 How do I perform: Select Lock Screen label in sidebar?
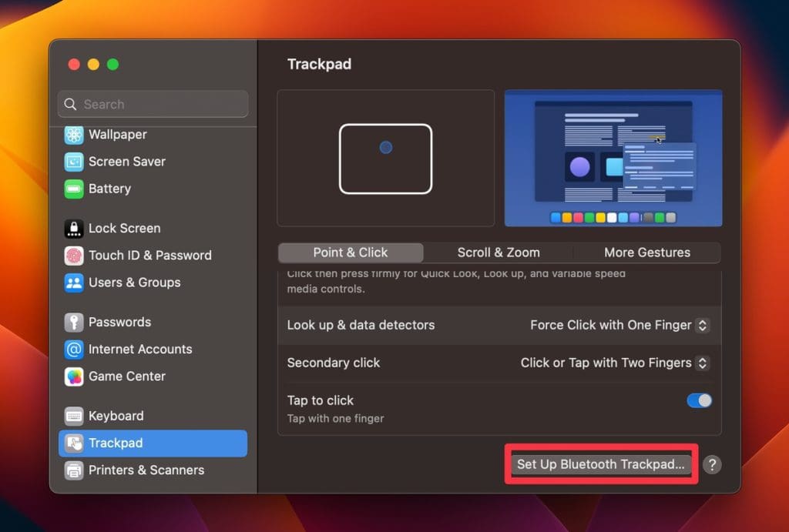pyautogui.click(x=124, y=229)
